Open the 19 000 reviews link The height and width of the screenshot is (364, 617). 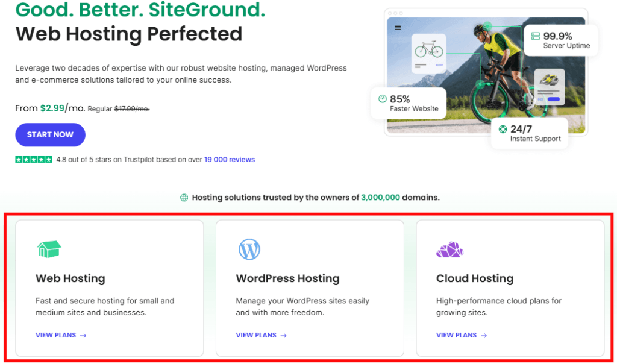click(x=229, y=160)
